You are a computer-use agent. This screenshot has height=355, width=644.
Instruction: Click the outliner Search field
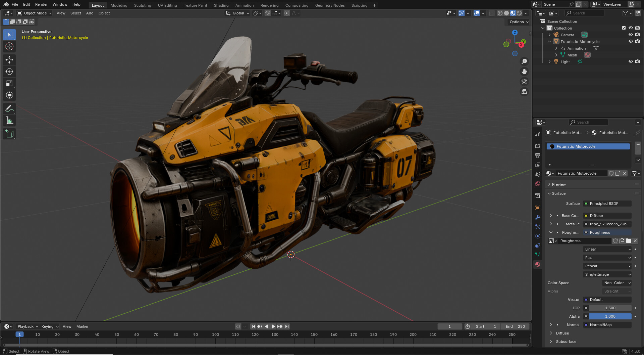[584, 13]
